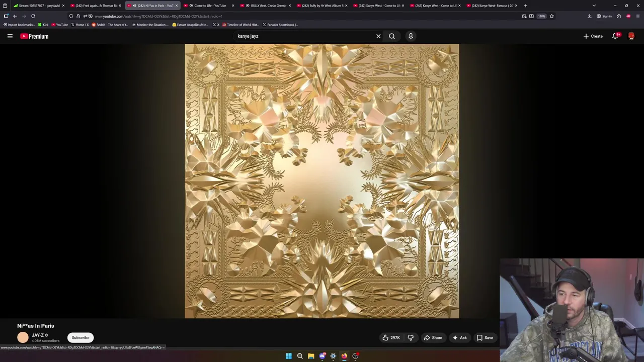Open Timeline of World Hist... bookmark

240,25
